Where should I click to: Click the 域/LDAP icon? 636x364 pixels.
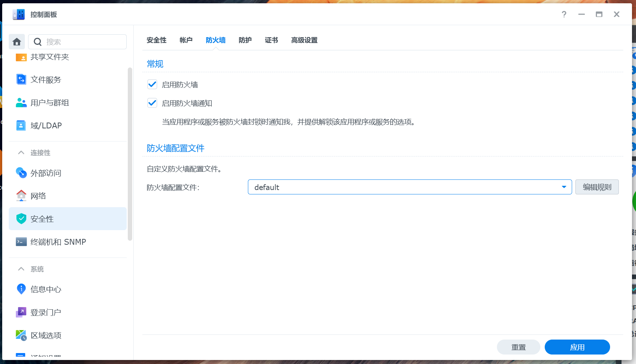tap(21, 125)
